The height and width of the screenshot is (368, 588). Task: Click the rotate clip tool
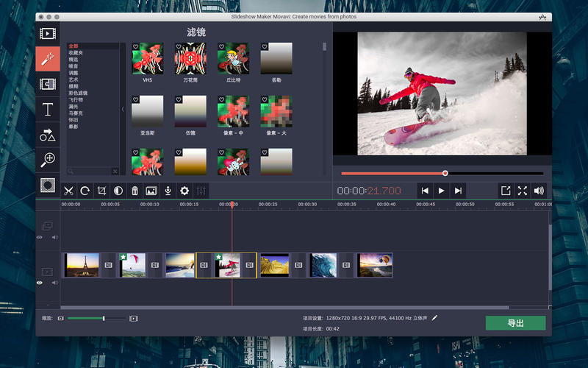click(x=85, y=191)
